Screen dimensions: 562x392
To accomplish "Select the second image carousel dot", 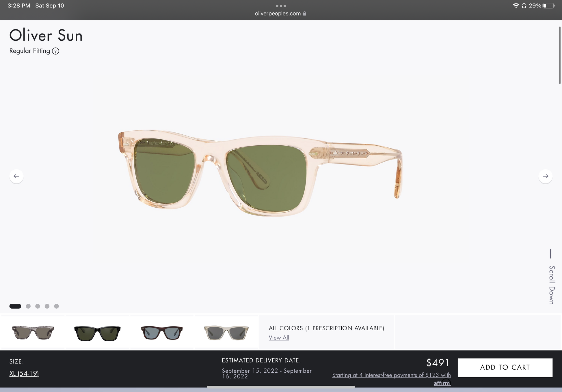I will (28, 306).
